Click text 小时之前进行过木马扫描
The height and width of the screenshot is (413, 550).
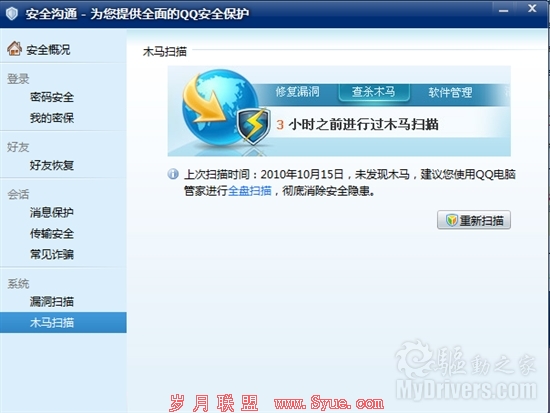tap(363, 125)
